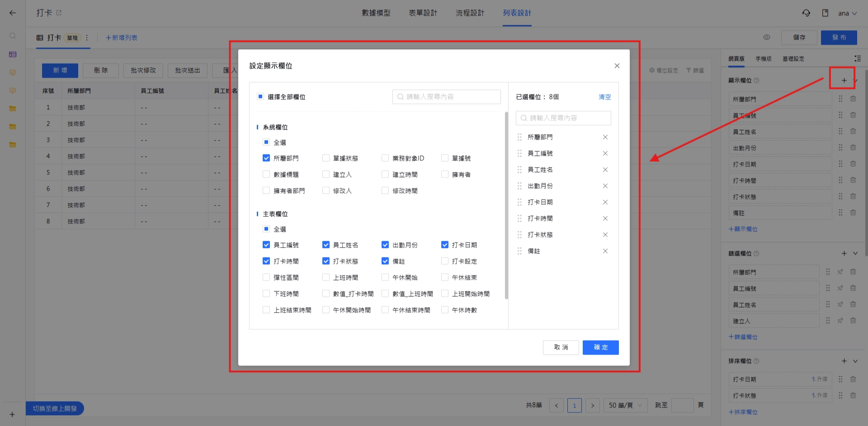Add new 排序欄位 with plus icon

844,361
